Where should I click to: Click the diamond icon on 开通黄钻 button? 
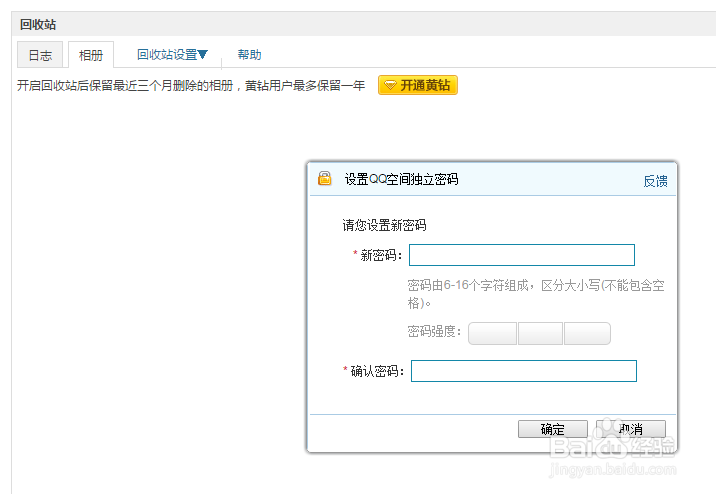tap(390, 85)
